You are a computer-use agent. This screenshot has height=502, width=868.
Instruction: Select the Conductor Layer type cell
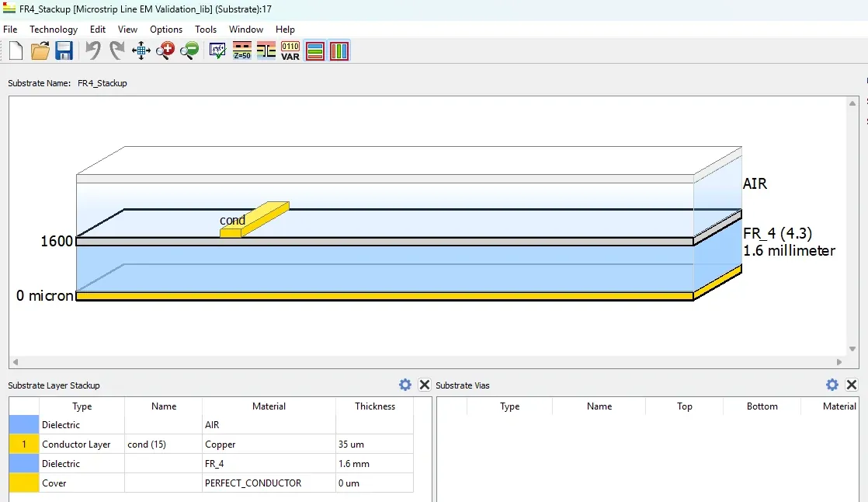[82, 444]
